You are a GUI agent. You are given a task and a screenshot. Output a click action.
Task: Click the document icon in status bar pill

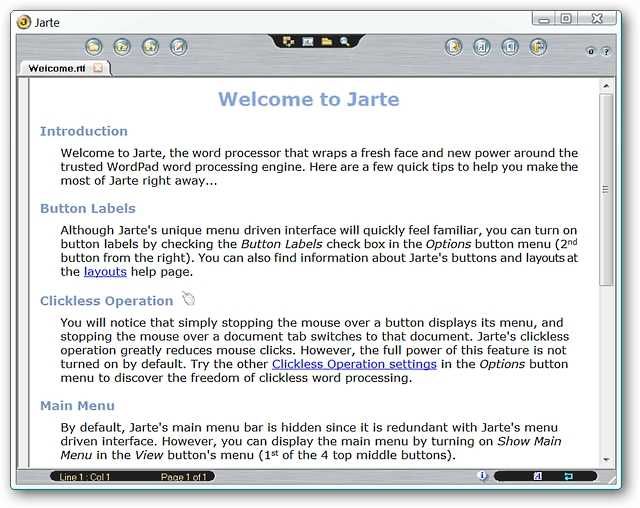(x=538, y=476)
